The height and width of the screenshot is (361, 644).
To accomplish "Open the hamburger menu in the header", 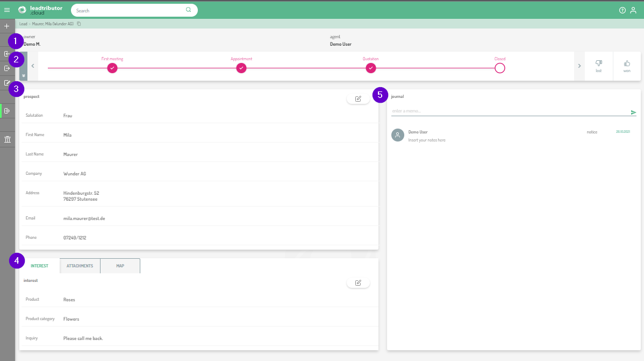I will [x=7, y=10].
